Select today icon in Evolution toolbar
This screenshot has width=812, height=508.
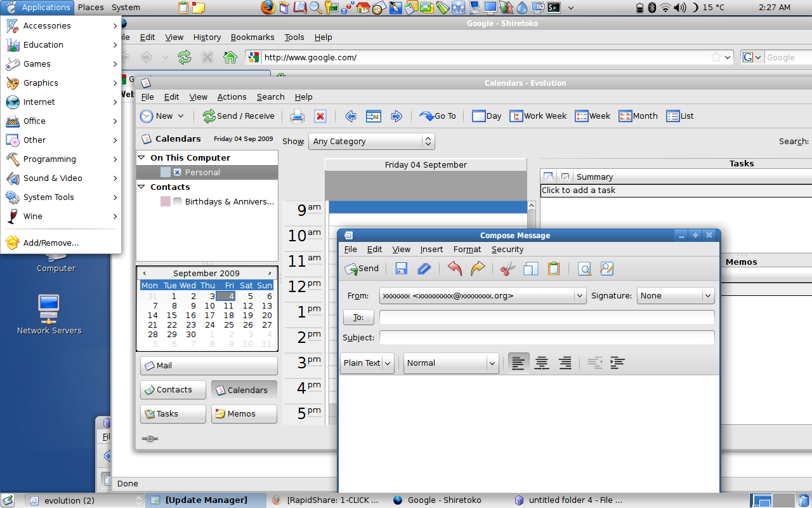click(x=374, y=116)
